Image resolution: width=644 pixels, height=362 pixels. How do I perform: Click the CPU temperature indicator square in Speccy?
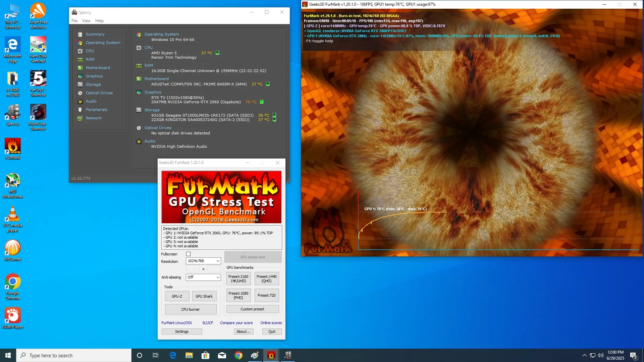[x=217, y=53]
